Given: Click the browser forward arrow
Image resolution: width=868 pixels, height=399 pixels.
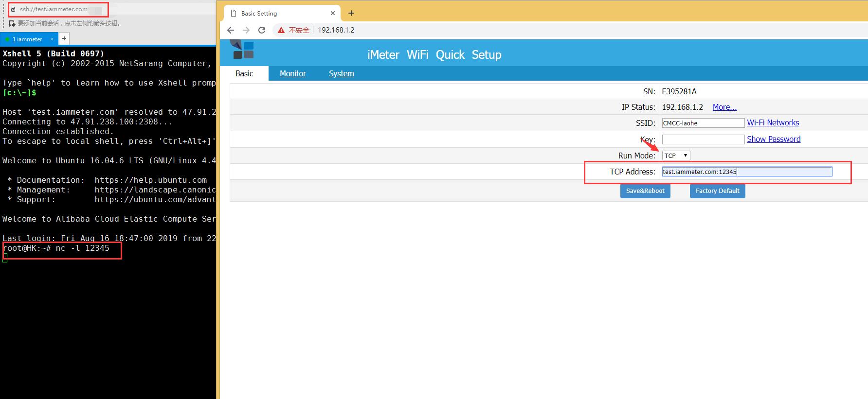Looking at the screenshot, I should point(246,30).
